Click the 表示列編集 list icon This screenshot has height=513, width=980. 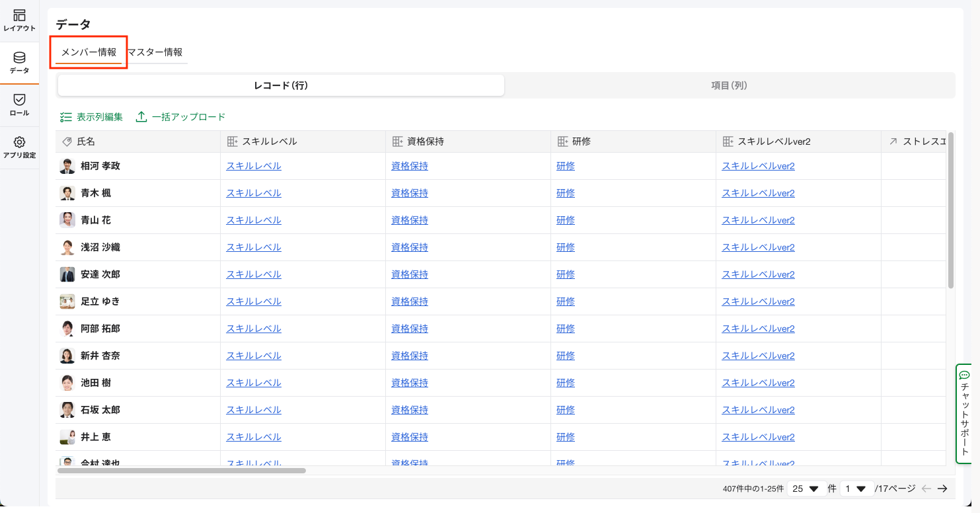click(x=65, y=117)
